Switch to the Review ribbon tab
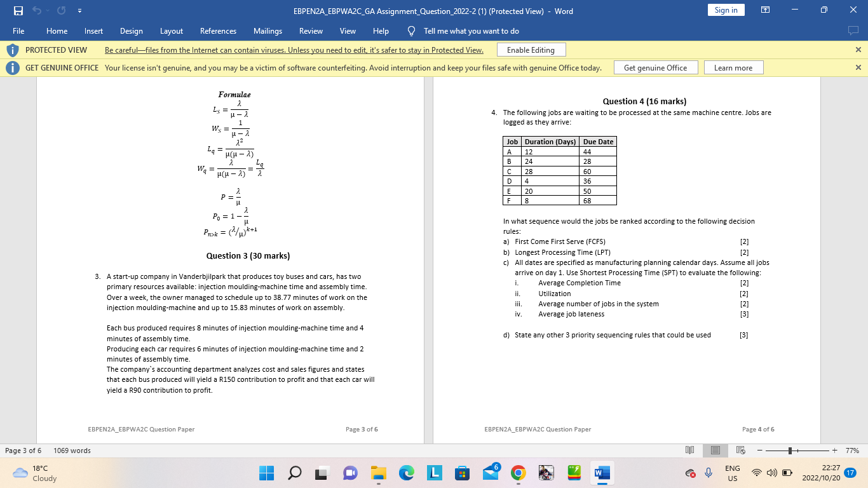Viewport: 868px width, 488px height. [311, 30]
